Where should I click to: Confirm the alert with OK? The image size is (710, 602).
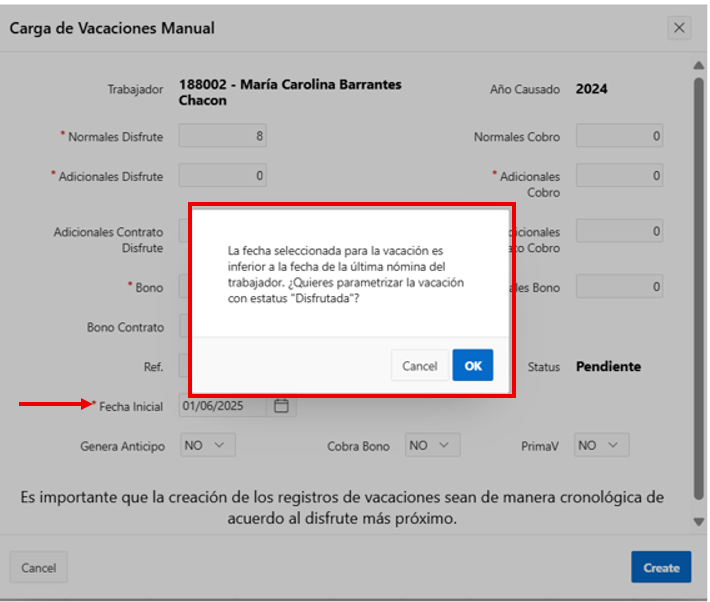point(472,366)
